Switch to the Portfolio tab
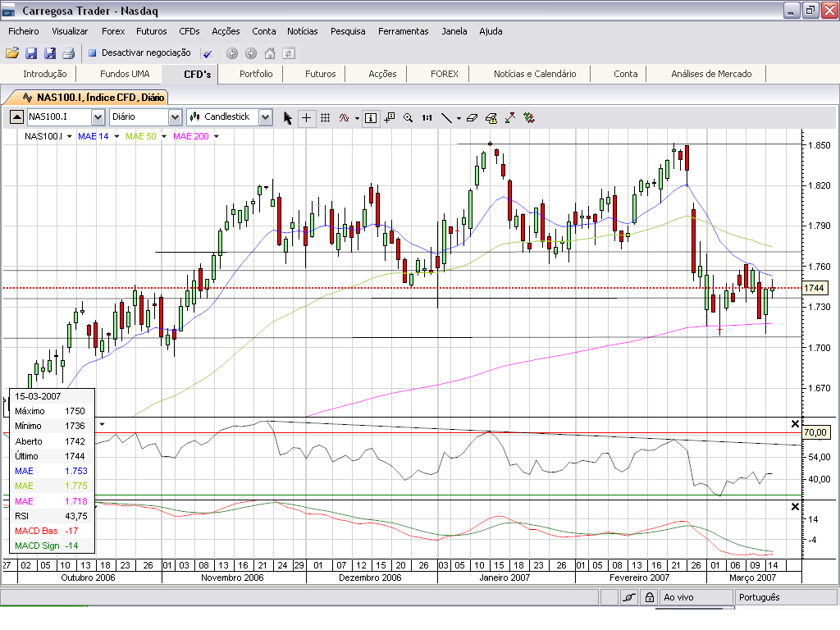 tap(256, 74)
